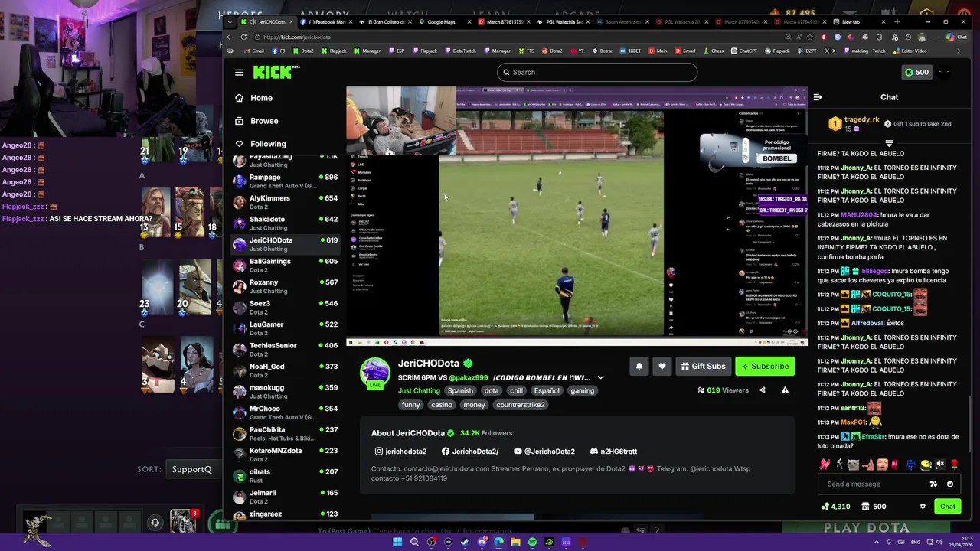Open the Kick hamburger sidebar menu
This screenshot has height=551, width=980.
tap(239, 72)
